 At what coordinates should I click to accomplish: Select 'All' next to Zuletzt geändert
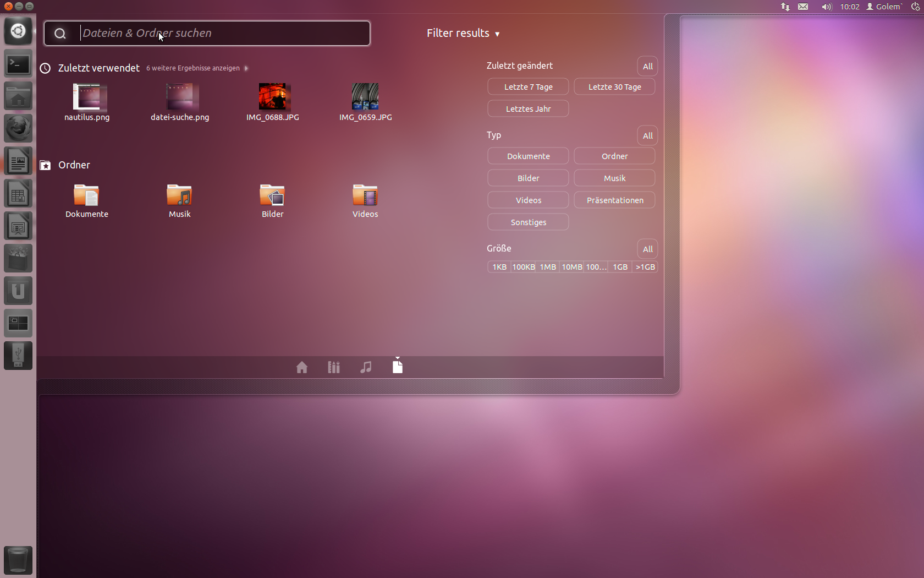coord(647,66)
